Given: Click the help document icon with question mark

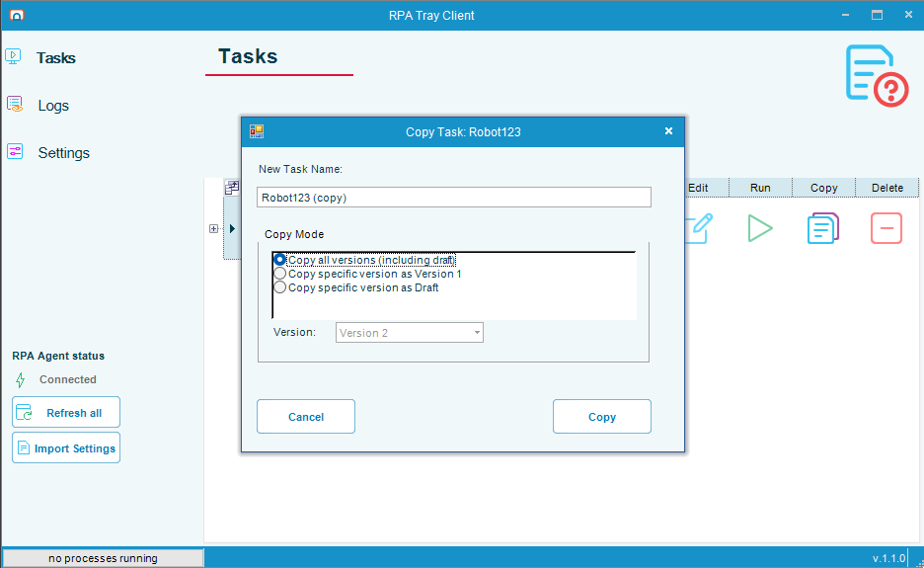Looking at the screenshot, I should pos(877,75).
